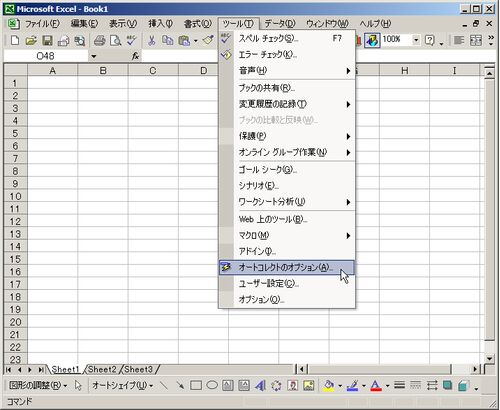Open Fill Color bucket swatch
Screen dimensions: 500x410
[329, 386]
